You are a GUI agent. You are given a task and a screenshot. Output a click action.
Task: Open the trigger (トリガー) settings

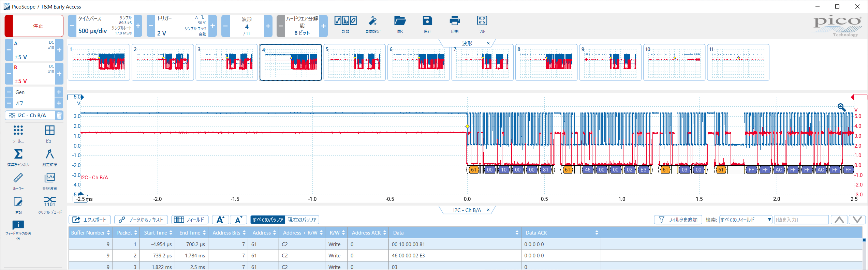tap(182, 26)
